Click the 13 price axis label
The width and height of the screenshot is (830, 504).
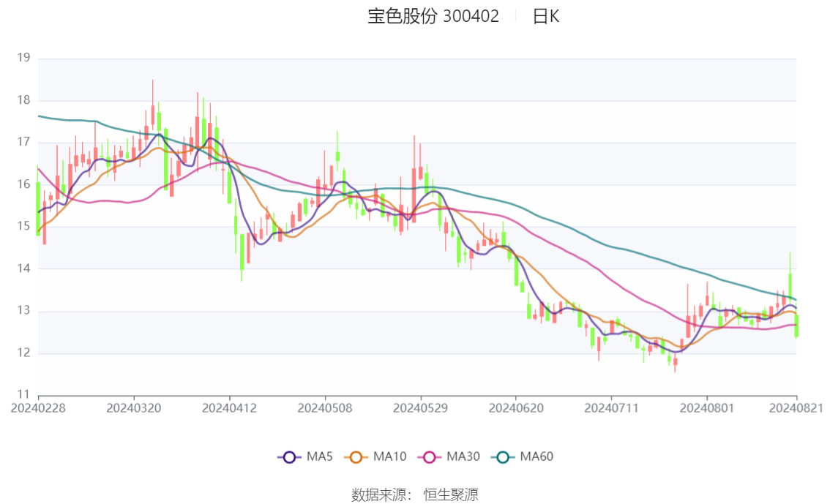(x=23, y=310)
